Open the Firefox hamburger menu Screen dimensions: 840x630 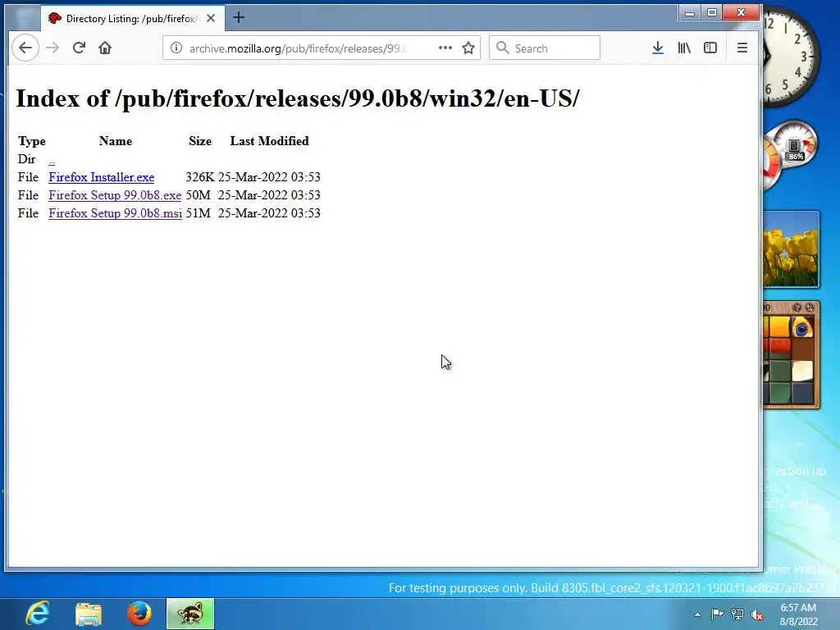742,48
